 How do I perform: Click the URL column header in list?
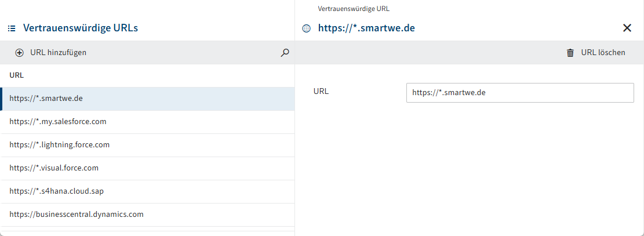point(16,75)
